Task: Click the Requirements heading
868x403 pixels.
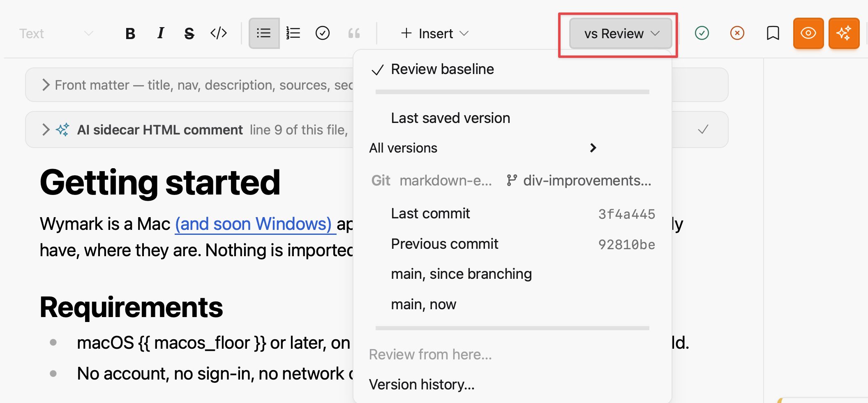Action: coord(131,307)
